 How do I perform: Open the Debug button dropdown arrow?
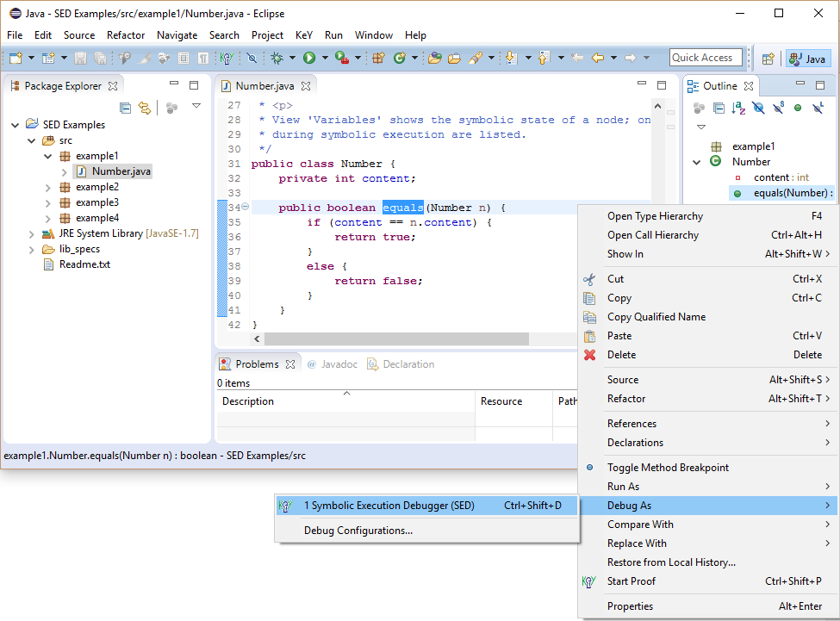tap(293, 58)
